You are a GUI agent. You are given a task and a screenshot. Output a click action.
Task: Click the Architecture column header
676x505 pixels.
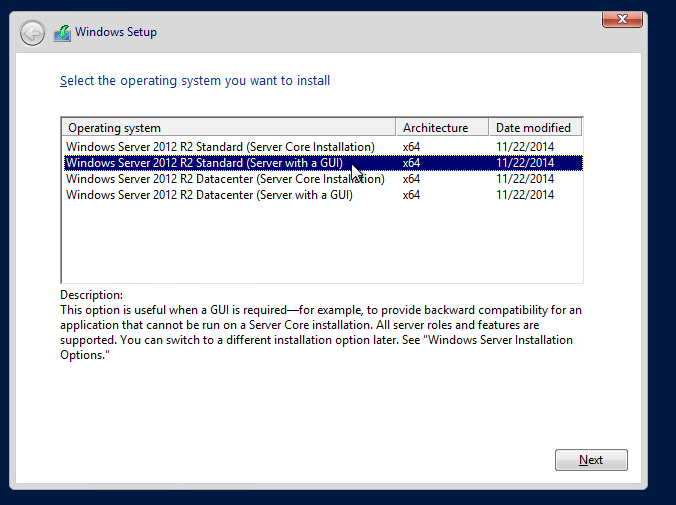pyautogui.click(x=442, y=128)
